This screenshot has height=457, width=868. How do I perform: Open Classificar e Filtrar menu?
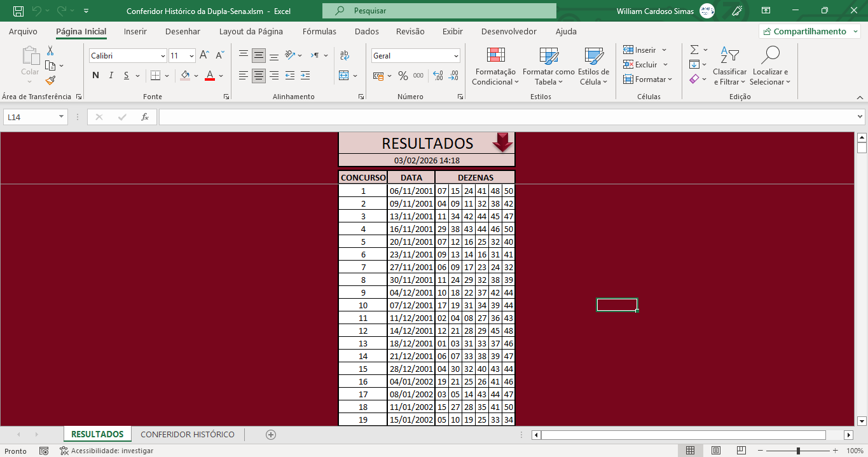(x=729, y=66)
